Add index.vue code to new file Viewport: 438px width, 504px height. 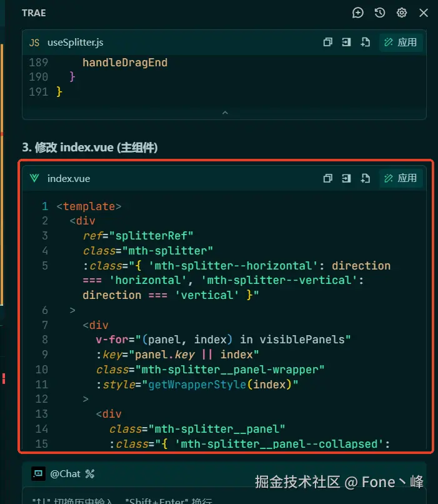click(366, 178)
